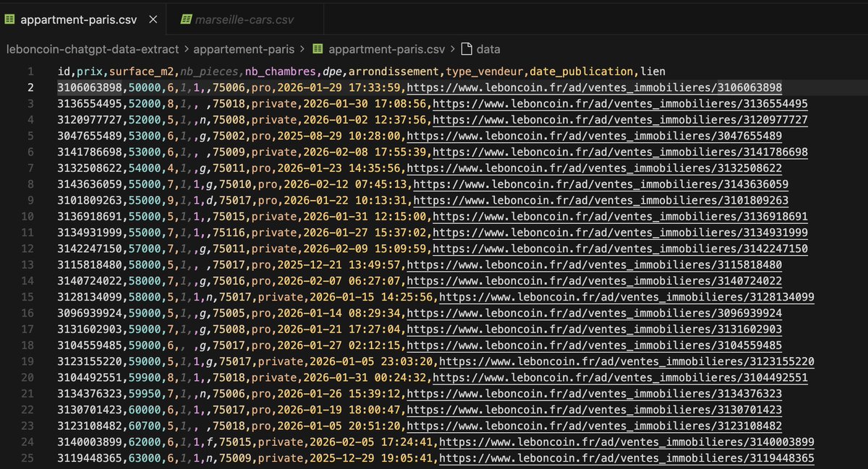Click the link ending 3123108482
Screen dimensions: 868x469
pyautogui.click(x=595, y=426)
